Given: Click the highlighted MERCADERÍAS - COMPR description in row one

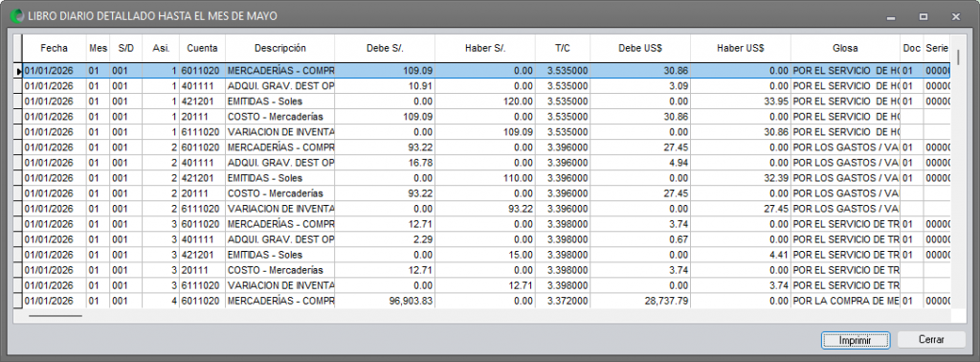Looking at the screenshot, I should point(280,71).
